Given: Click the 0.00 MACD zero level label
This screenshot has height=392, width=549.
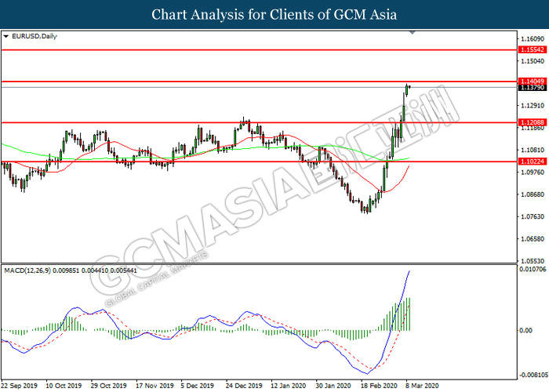Looking at the screenshot, I should 527,330.
